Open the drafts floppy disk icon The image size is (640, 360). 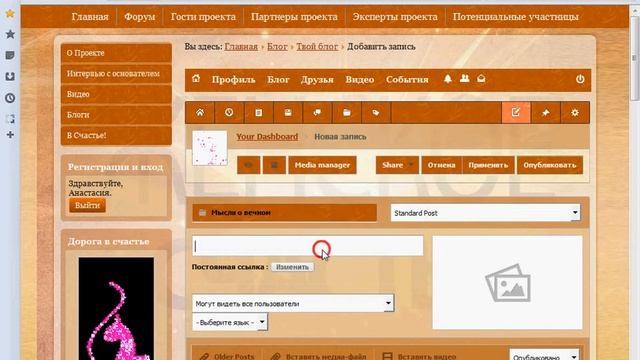click(x=288, y=113)
